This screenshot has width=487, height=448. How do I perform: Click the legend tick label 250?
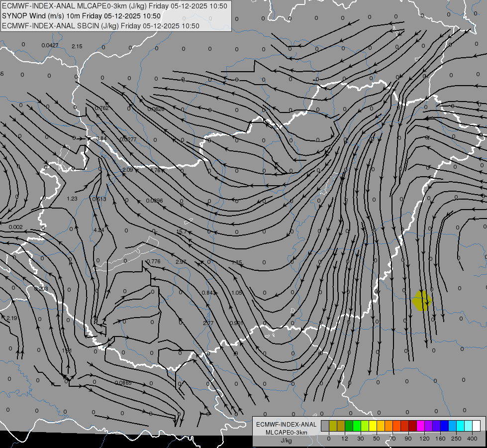[456, 439]
